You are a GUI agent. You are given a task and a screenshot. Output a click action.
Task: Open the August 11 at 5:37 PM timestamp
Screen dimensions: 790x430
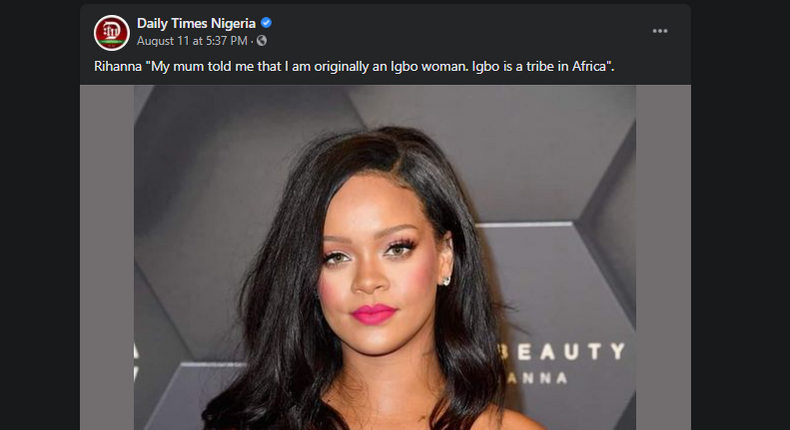193,41
